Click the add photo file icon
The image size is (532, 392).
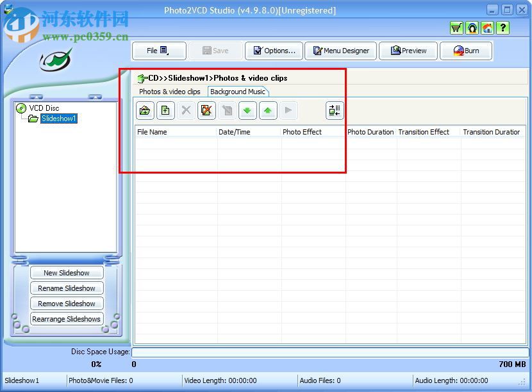coord(165,110)
